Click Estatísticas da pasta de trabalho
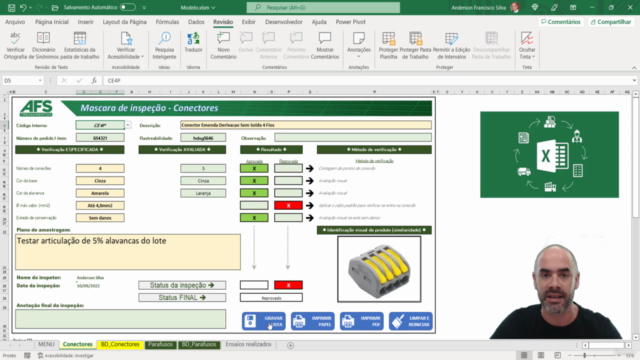 tap(80, 45)
